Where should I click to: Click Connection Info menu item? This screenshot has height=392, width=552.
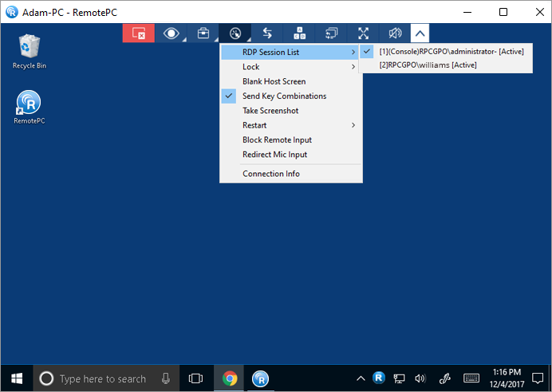point(271,174)
